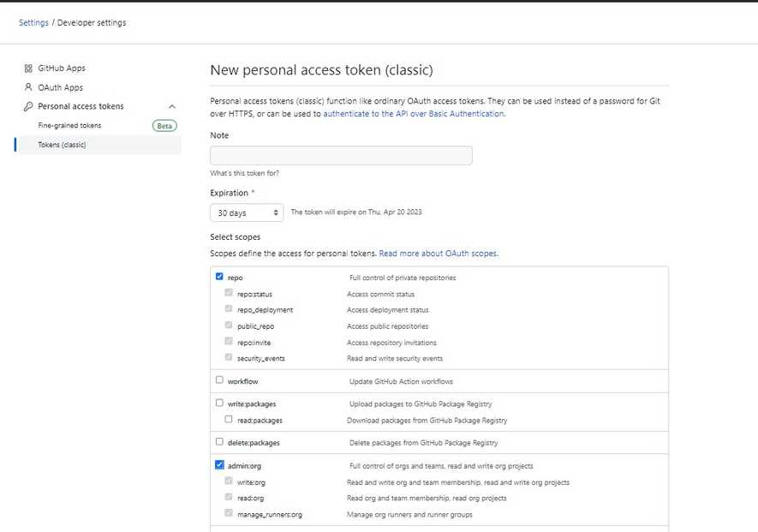Click the Settings breadcrumb link
The image size is (758, 532).
pyautogui.click(x=33, y=22)
